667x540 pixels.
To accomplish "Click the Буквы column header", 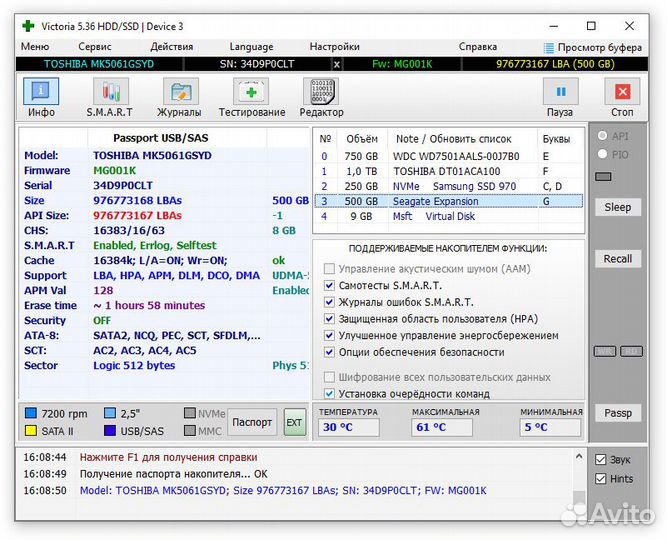I will pos(556,139).
